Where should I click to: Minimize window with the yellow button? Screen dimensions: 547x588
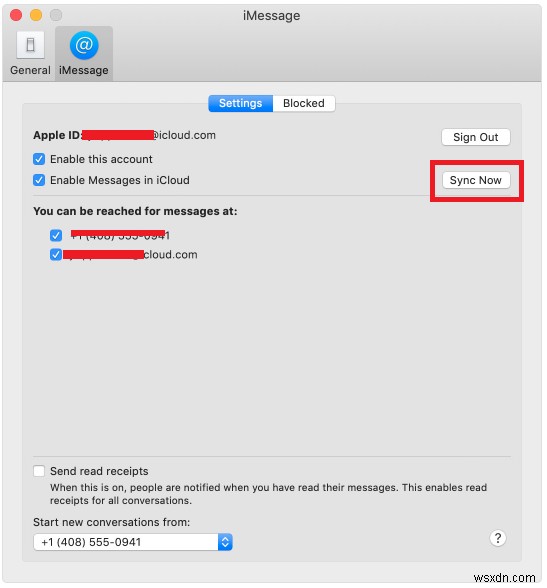click(x=36, y=15)
